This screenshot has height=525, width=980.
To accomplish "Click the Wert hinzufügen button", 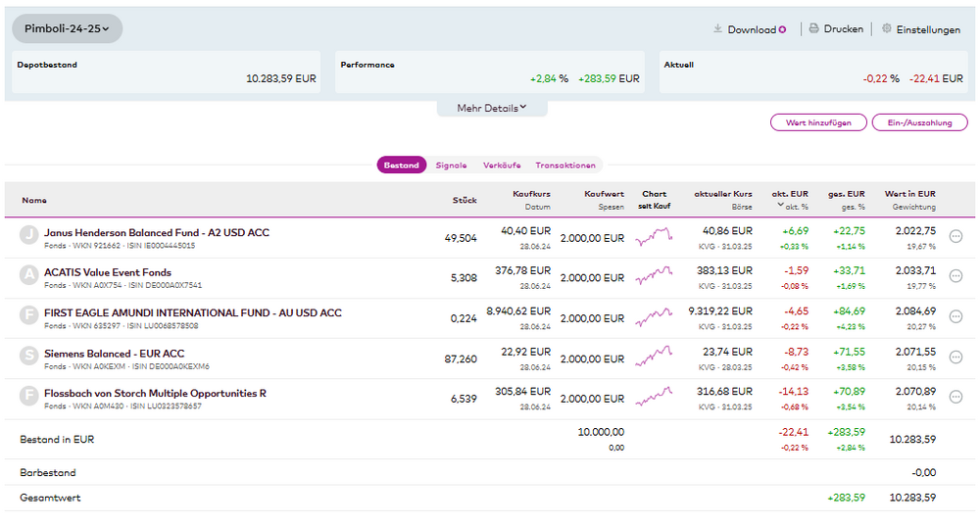I will 819,122.
